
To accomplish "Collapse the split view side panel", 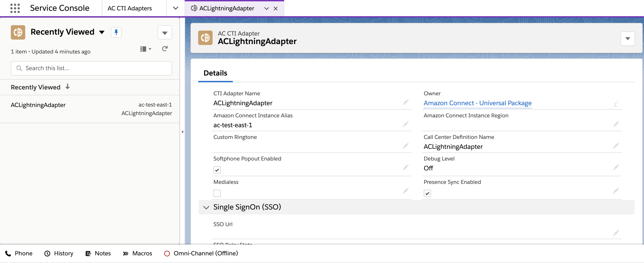I will [182, 131].
